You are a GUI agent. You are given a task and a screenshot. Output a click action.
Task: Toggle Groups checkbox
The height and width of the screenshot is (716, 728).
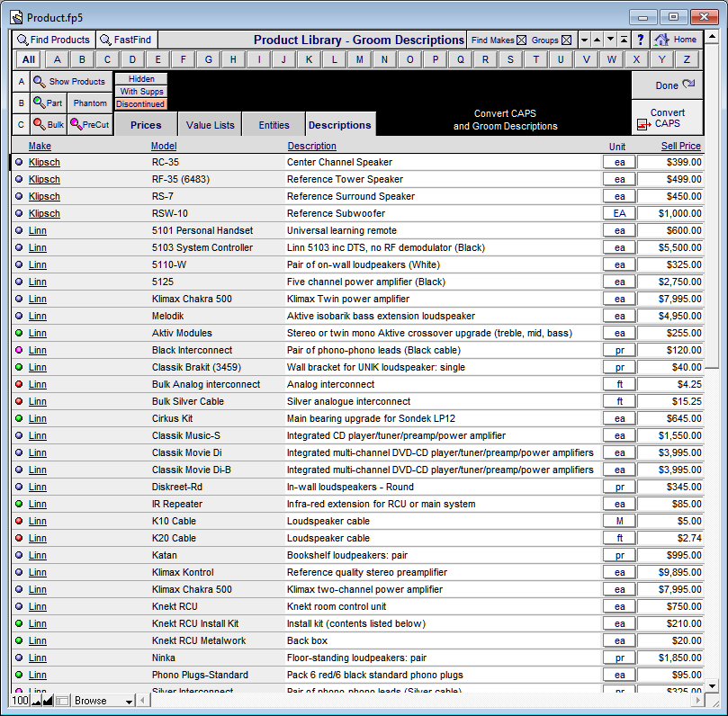coord(566,40)
